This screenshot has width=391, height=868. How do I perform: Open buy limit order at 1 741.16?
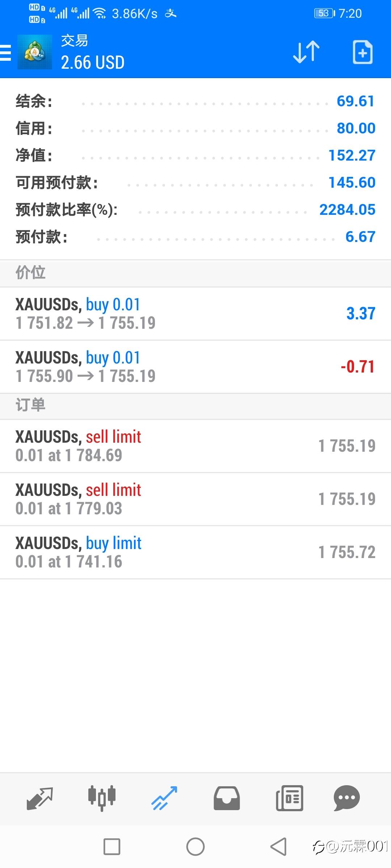point(195,552)
